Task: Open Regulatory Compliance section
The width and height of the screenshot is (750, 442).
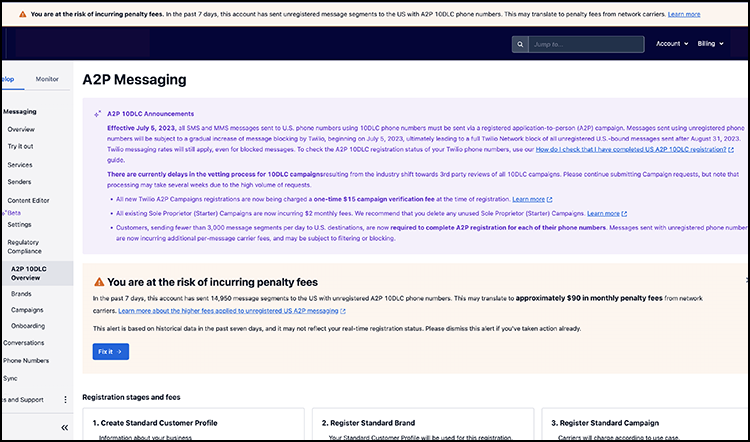Action: click(24, 247)
